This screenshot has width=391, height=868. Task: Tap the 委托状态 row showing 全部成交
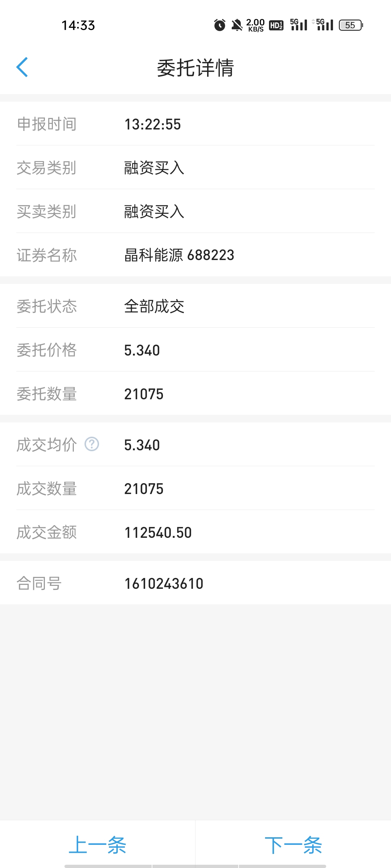195,306
